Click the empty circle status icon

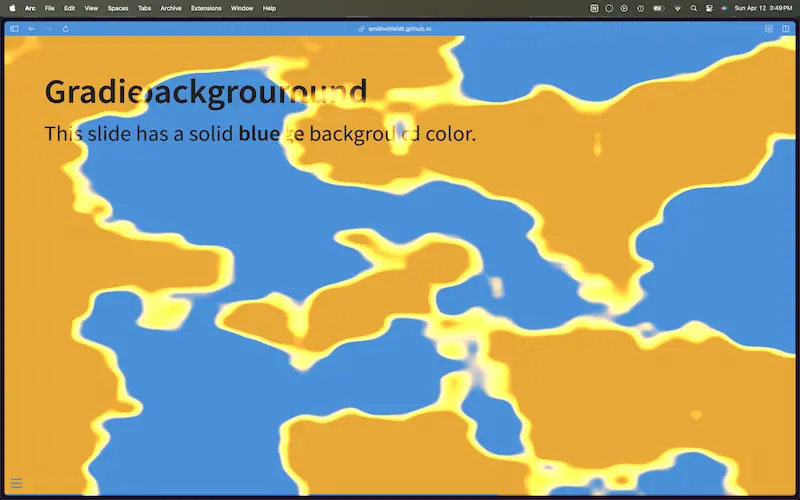coord(609,8)
